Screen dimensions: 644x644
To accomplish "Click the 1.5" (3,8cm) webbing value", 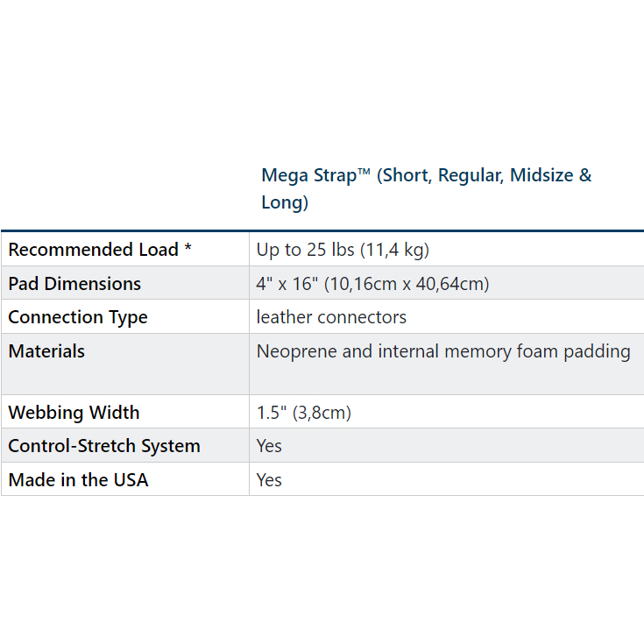I will 303,413.
